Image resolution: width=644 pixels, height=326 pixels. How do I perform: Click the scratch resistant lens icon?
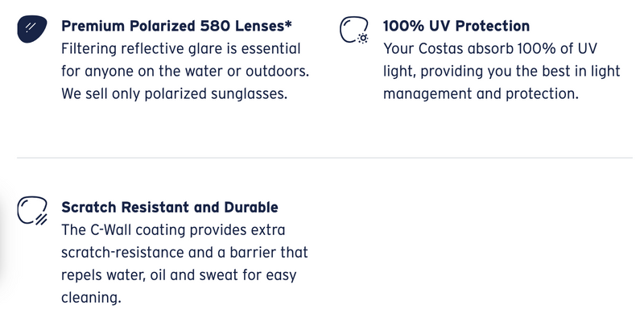32,211
